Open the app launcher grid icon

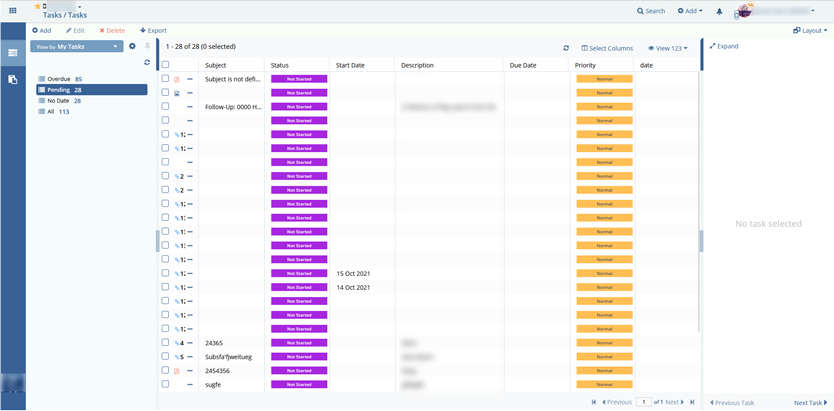(x=12, y=11)
